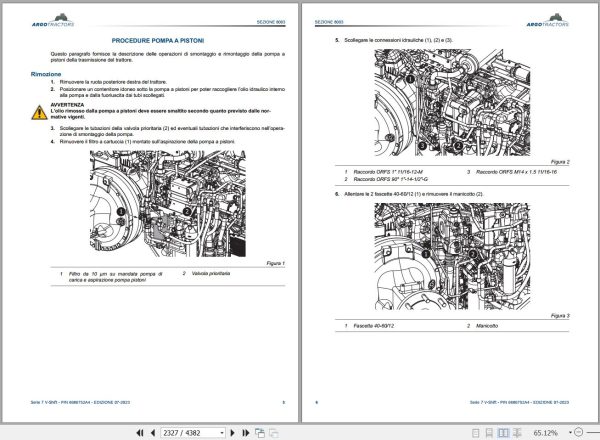Click the previous view icon
Image resolution: width=600 pixels, height=440 pixels.
coord(260,433)
